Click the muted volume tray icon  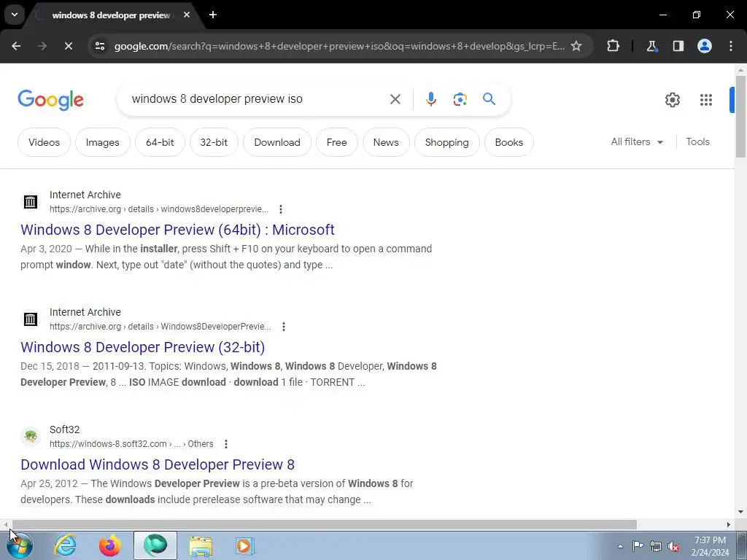pos(673,546)
